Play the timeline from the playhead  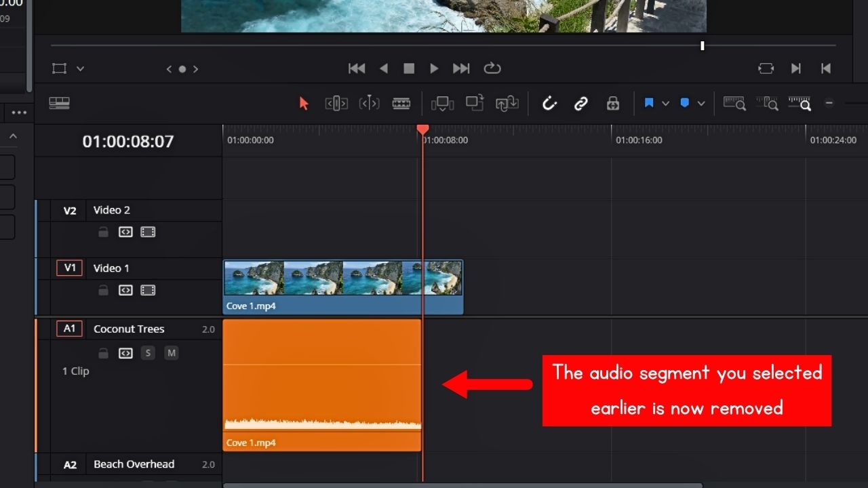pyautogui.click(x=434, y=68)
